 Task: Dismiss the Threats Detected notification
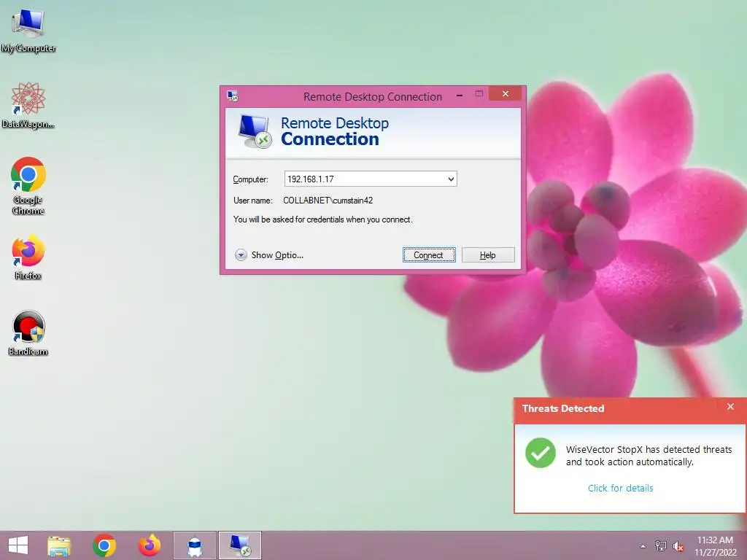point(730,407)
